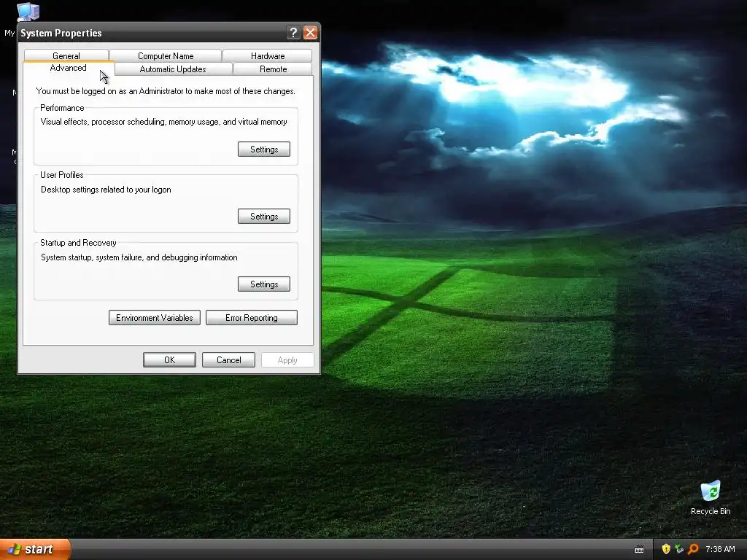Click the Error Reporting button
Viewport: 747px width, 560px height.
pyautogui.click(x=252, y=318)
